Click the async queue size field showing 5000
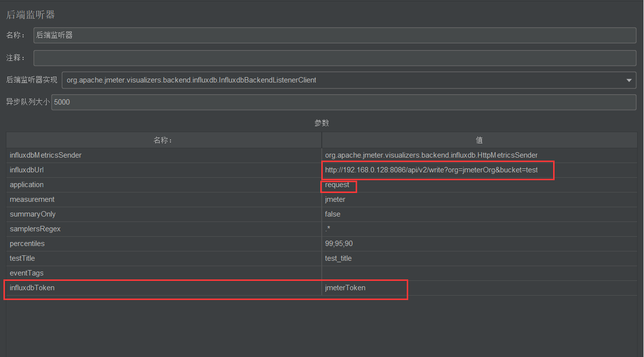 (343, 102)
